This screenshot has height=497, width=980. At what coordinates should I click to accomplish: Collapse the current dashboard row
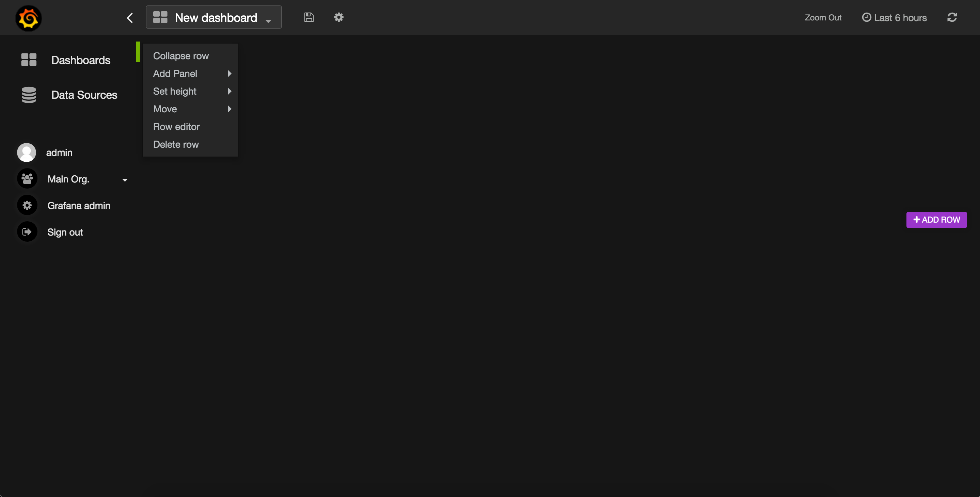[x=181, y=55]
